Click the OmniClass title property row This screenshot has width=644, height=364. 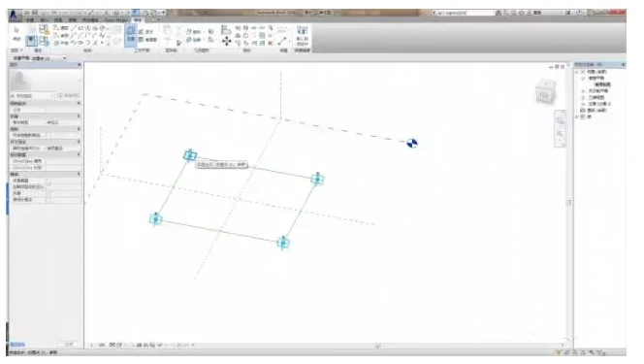coord(46,168)
